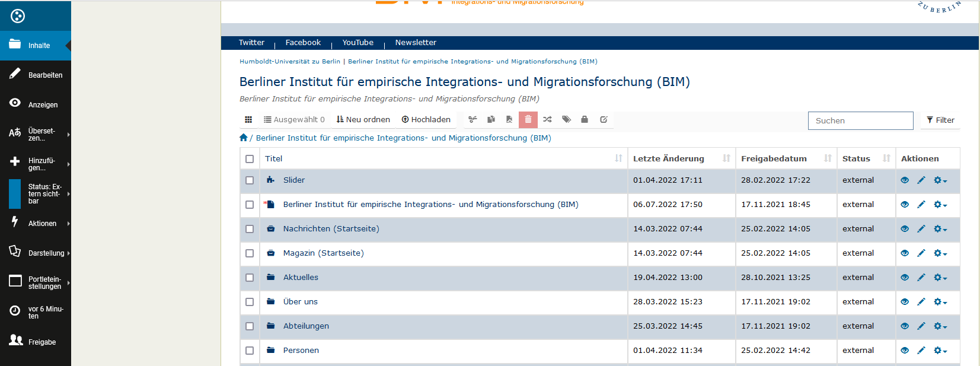Sort by Freigabedatum column

pos(787,158)
